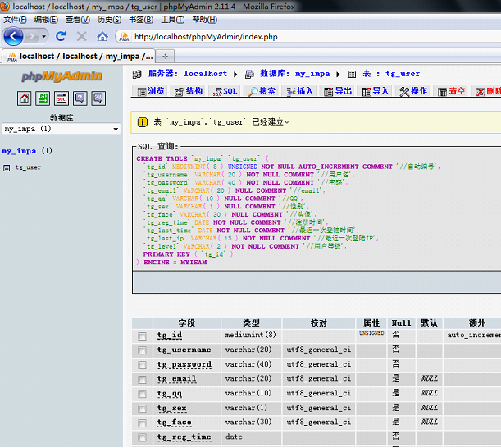Switch to the 搜索 search tab
Screen dimensions: 501x448
[x=262, y=91]
